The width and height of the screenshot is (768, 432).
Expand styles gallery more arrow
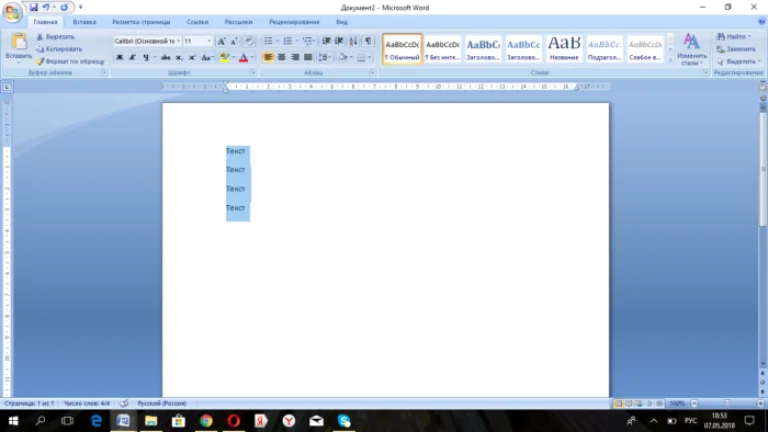point(671,59)
